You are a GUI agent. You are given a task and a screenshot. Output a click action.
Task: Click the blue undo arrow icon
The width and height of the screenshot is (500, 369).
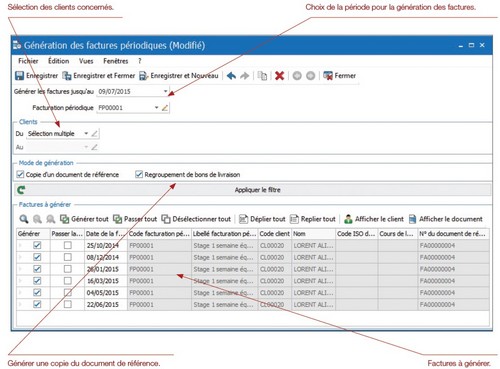pyautogui.click(x=231, y=76)
